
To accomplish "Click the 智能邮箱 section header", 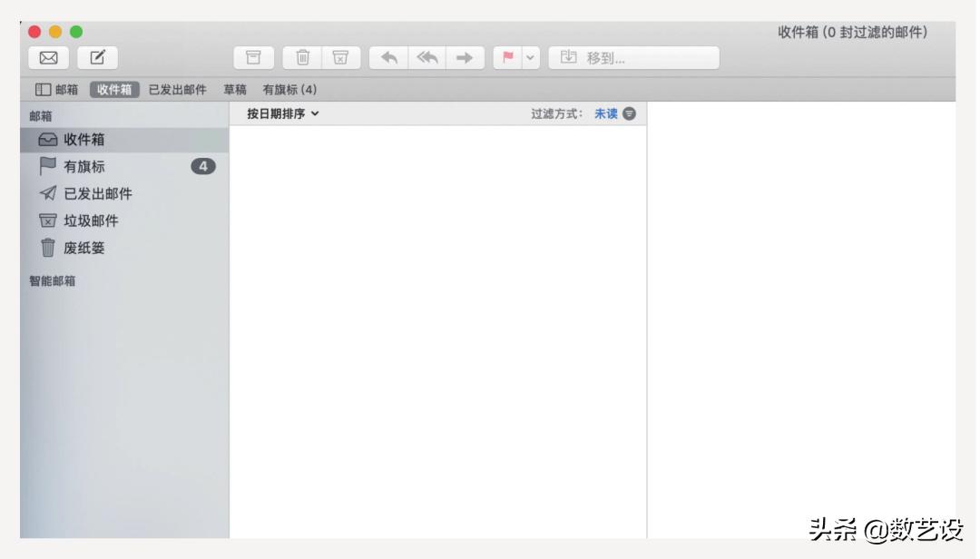I will click(x=52, y=280).
